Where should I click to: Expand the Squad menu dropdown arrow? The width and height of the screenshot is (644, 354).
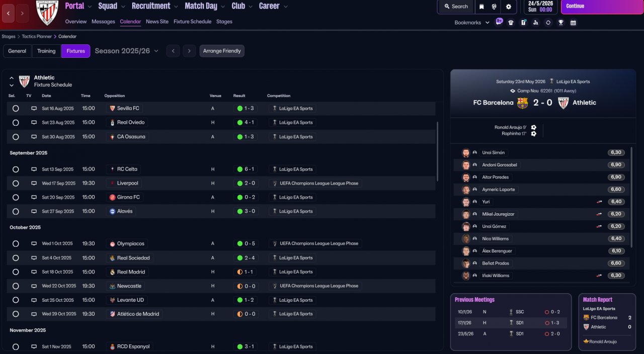123,7
